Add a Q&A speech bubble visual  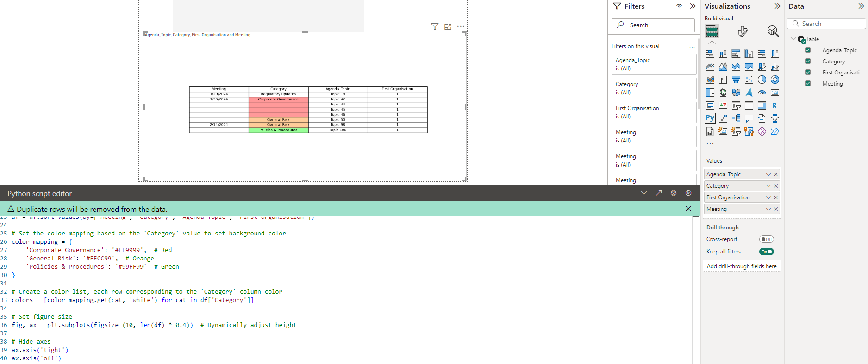click(749, 118)
